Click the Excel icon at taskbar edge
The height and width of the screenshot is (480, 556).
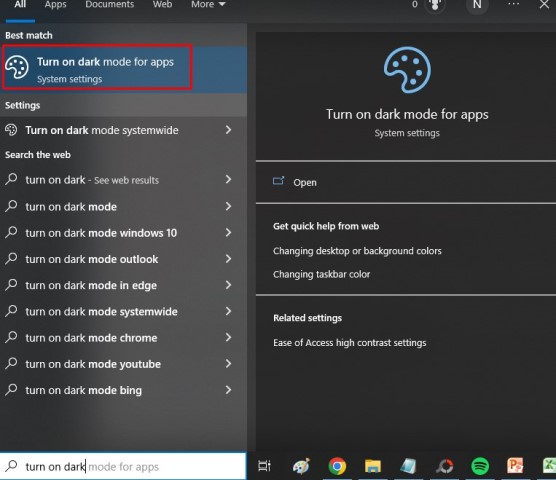coord(549,466)
